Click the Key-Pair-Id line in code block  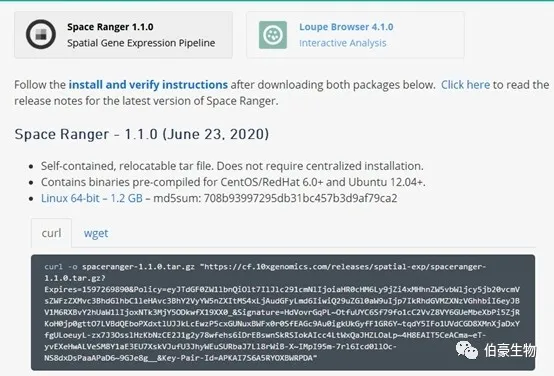(x=181, y=358)
